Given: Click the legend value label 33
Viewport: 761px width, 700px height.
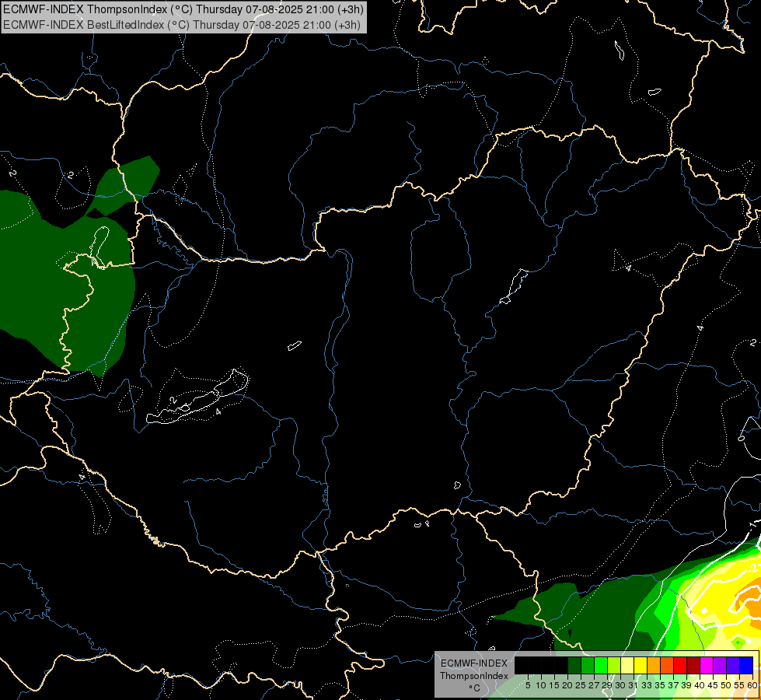Looking at the screenshot, I should point(647,685).
